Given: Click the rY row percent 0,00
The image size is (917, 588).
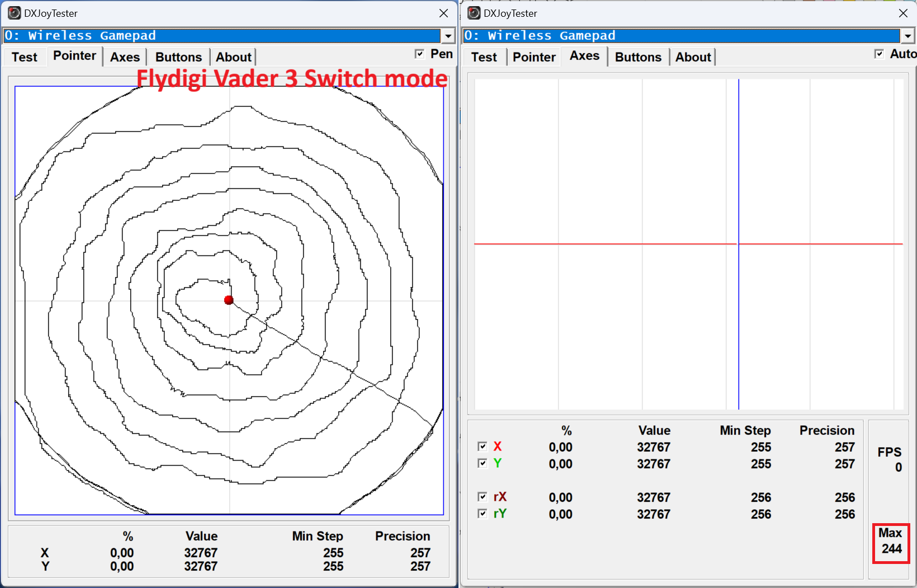Looking at the screenshot, I should (560, 514).
